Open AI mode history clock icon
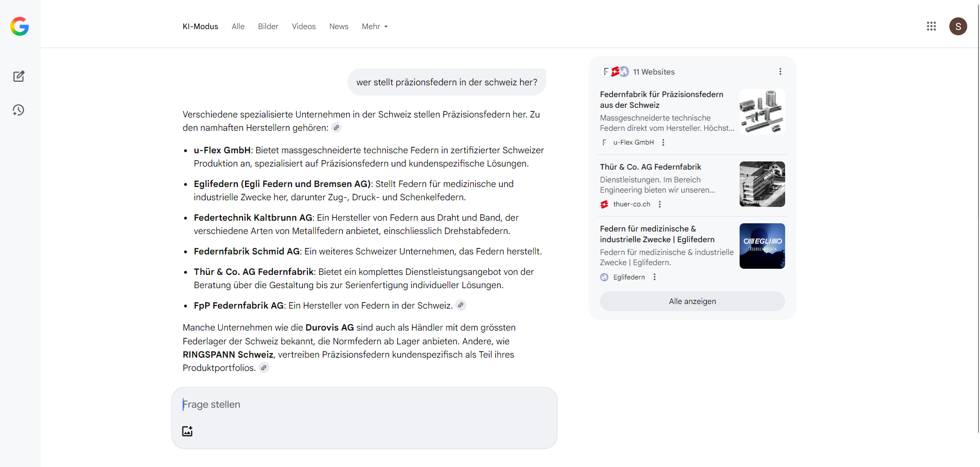The image size is (980, 467). coord(19,110)
